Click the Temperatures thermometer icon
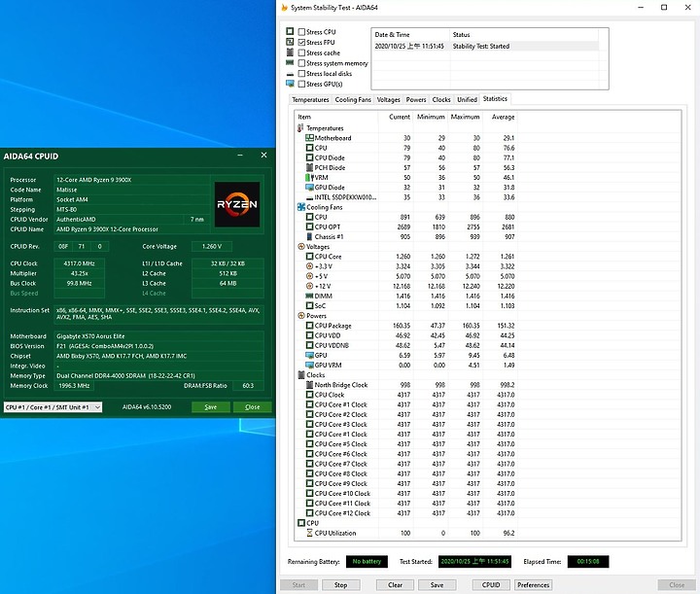 [300, 128]
